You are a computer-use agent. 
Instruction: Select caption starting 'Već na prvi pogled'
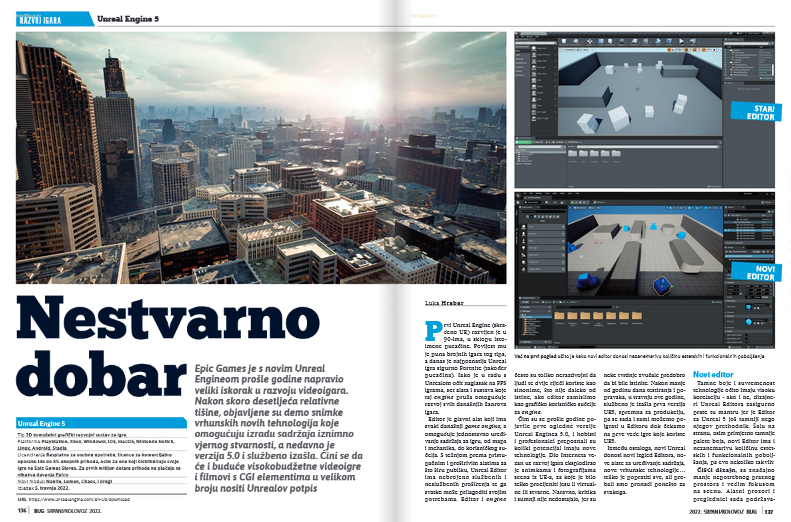click(x=639, y=356)
